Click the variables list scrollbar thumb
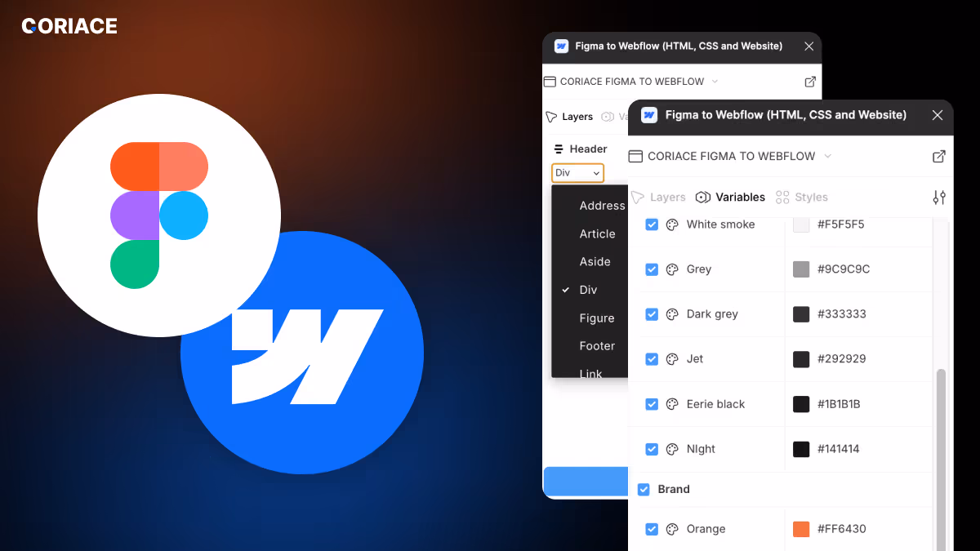The height and width of the screenshot is (551, 980). point(941,460)
